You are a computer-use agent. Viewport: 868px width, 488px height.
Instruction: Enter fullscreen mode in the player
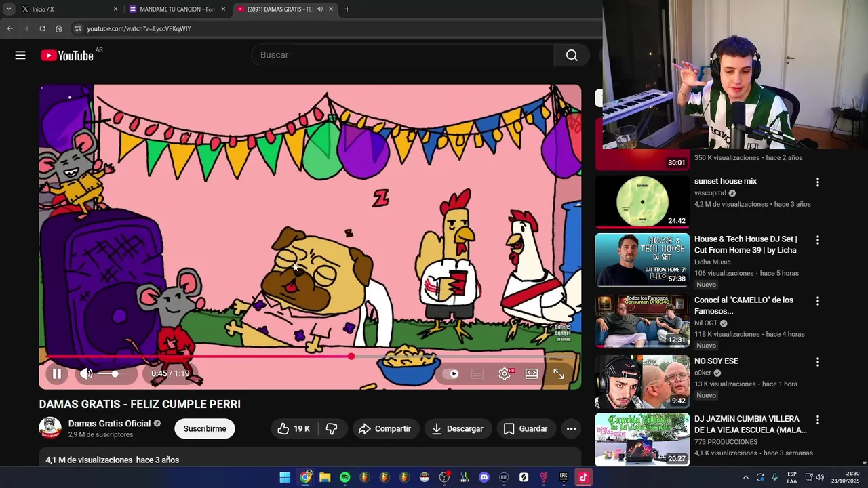(559, 373)
